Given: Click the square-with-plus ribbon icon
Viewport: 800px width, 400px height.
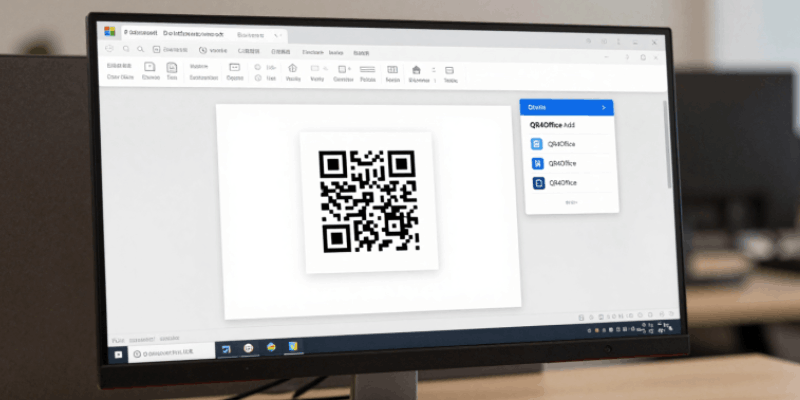Looking at the screenshot, I should click(x=344, y=69).
